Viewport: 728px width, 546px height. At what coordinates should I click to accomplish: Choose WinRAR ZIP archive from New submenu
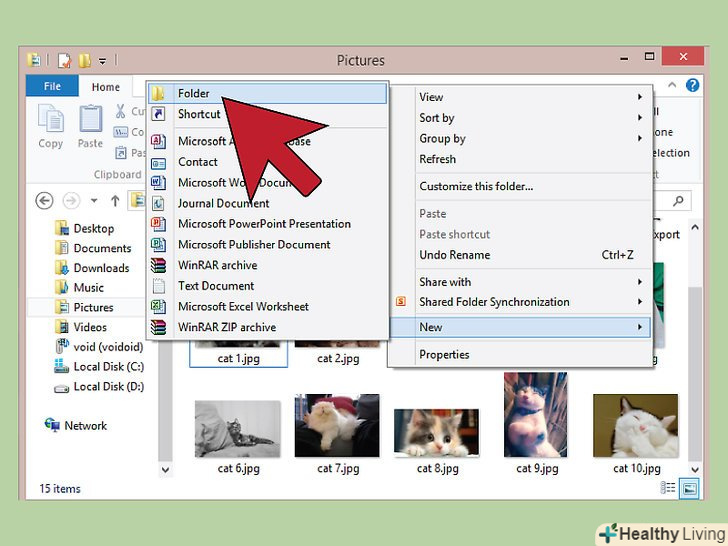pyautogui.click(x=226, y=327)
